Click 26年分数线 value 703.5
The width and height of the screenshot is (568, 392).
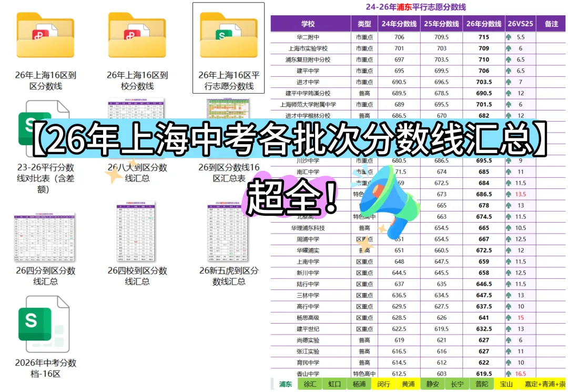[x=484, y=82]
